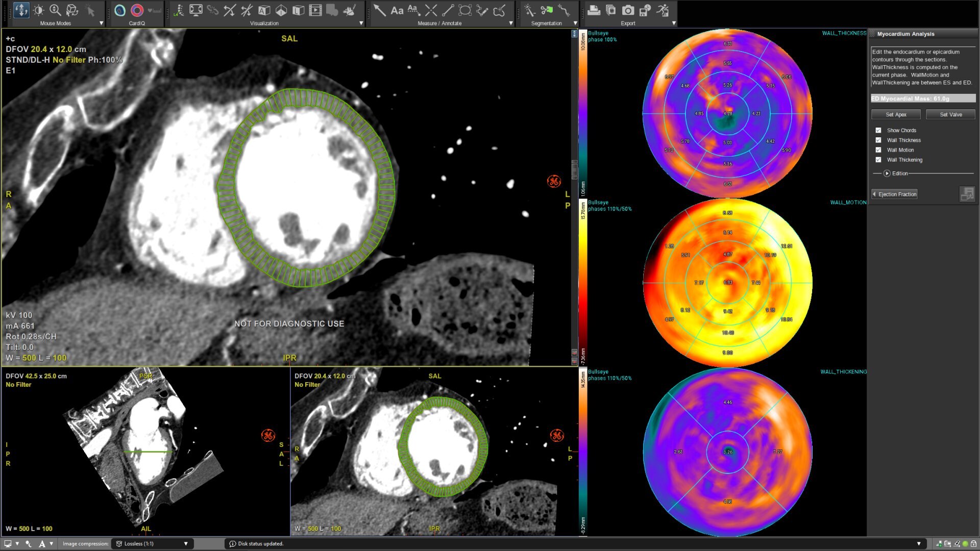980x551 pixels.
Task: Select the zoom magnifier tool
Action: coord(55,10)
